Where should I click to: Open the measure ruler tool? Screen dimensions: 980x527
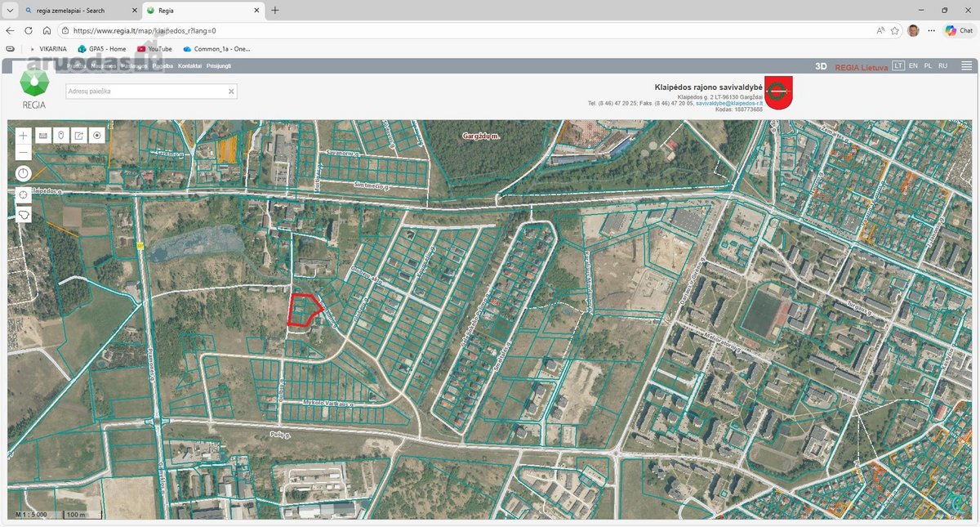click(42, 136)
